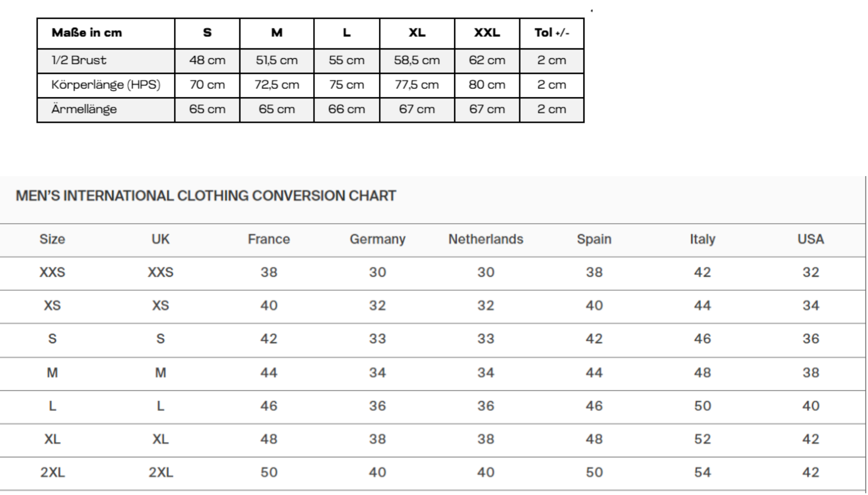
Task: Select the 'Germany' column header
Action: pos(378,239)
